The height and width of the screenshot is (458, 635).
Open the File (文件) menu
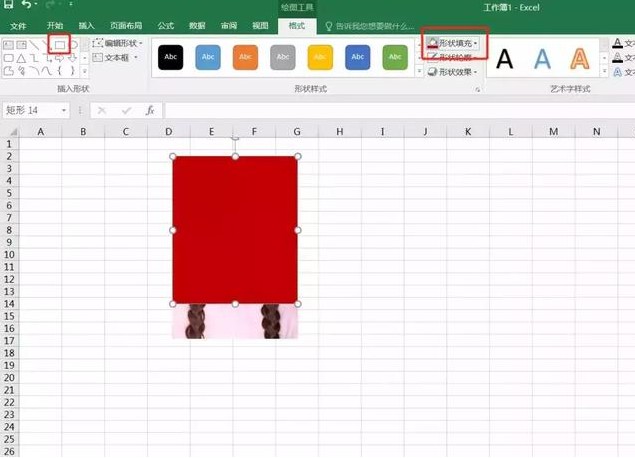18,25
